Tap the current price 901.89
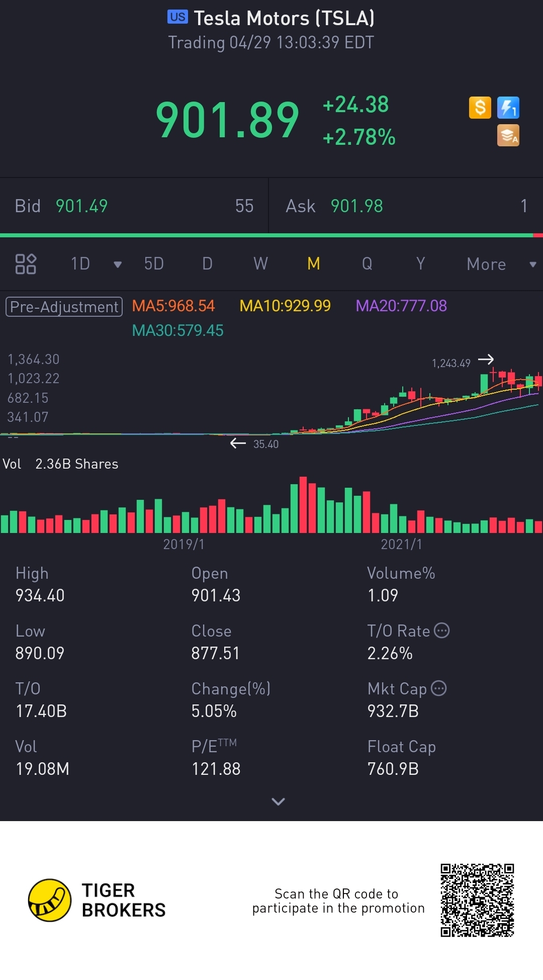Image resolution: width=543 pixels, height=980 pixels. [x=228, y=120]
